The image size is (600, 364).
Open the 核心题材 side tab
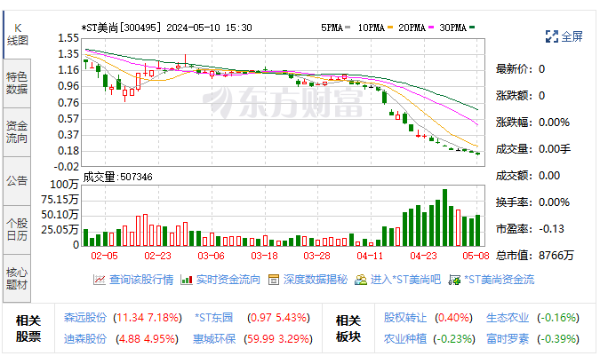click(x=17, y=279)
